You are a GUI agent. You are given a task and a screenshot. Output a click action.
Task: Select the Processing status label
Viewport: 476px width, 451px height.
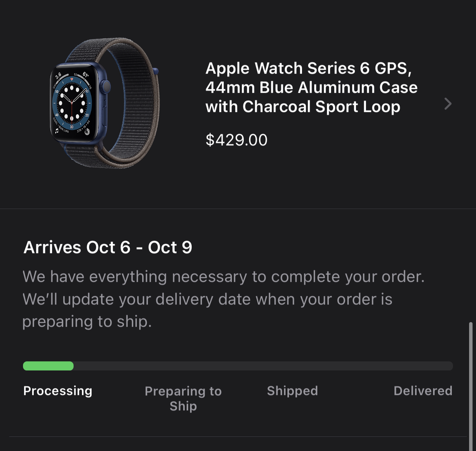[x=58, y=391]
